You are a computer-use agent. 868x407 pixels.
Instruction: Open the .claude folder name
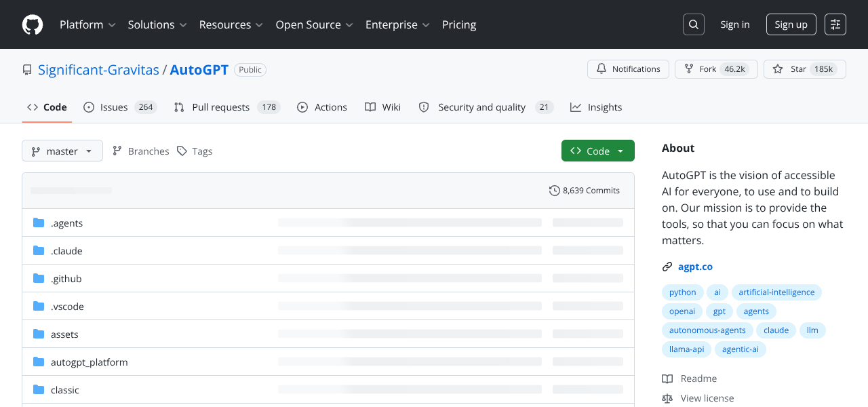click(66, 251)
